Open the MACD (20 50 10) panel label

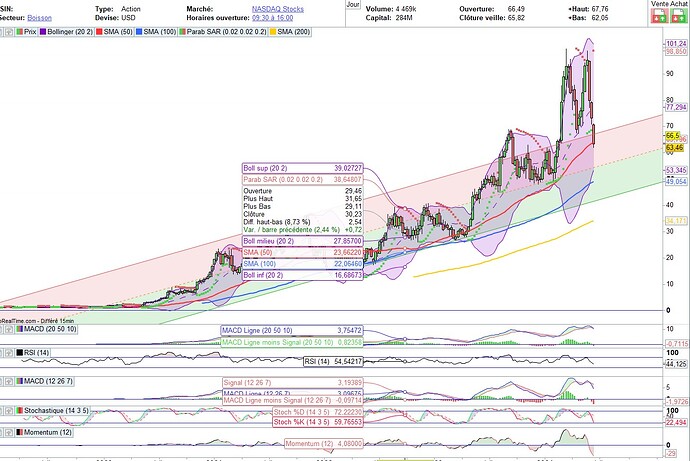point(46,329)
